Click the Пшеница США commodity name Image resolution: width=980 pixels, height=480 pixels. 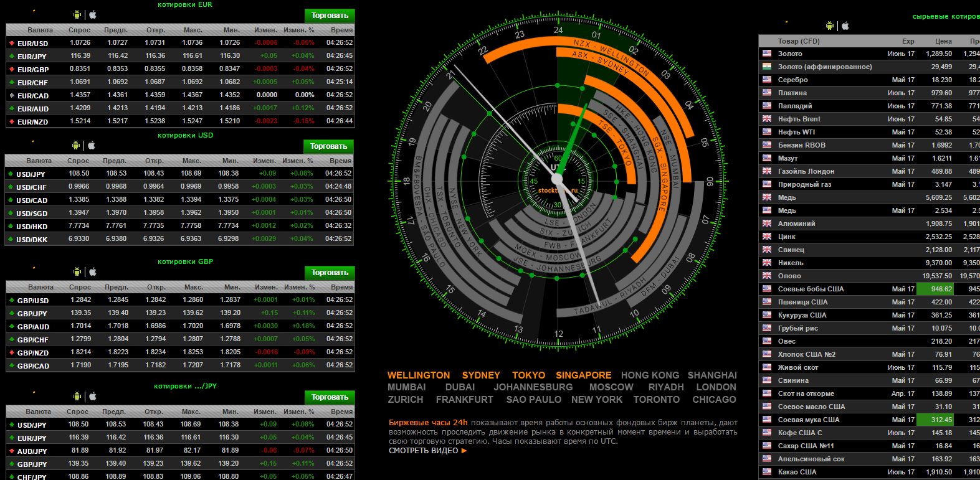pos(803,302)
